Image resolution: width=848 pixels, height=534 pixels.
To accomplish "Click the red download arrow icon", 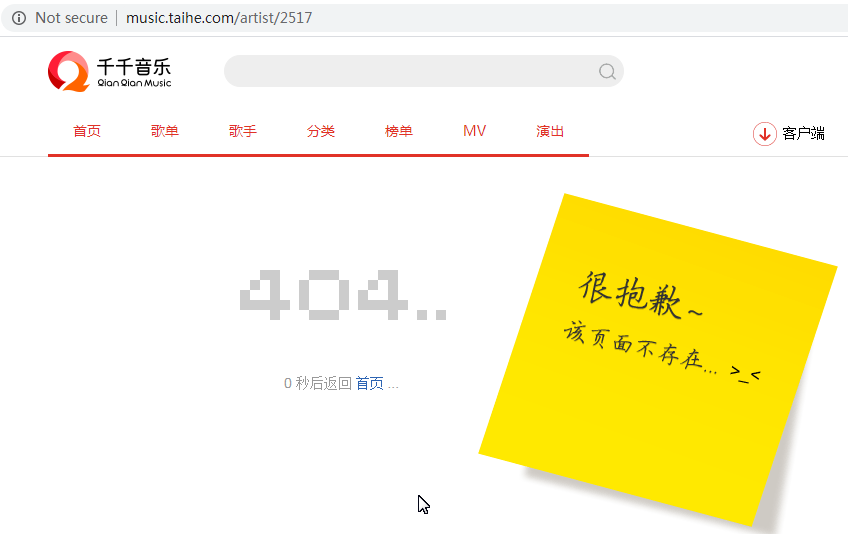I will click(x=765, y=134).
